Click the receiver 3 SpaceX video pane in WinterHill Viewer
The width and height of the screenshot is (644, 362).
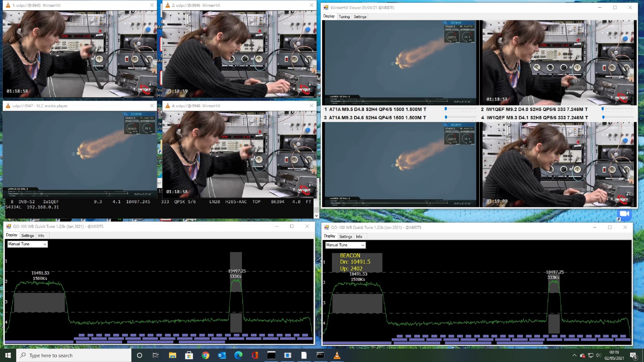pos(400,165)
